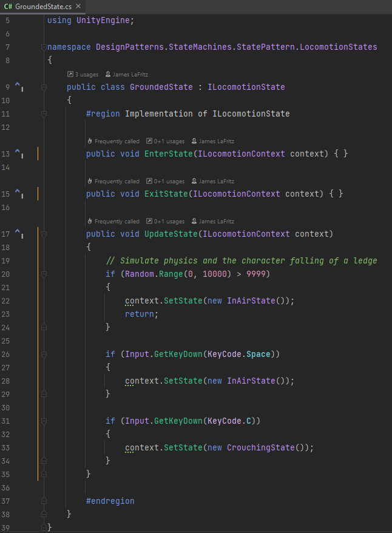Screen dimensions: 392x533
Task: Click 'GetKeyDown' on line 31
Action: coord(178,421)
